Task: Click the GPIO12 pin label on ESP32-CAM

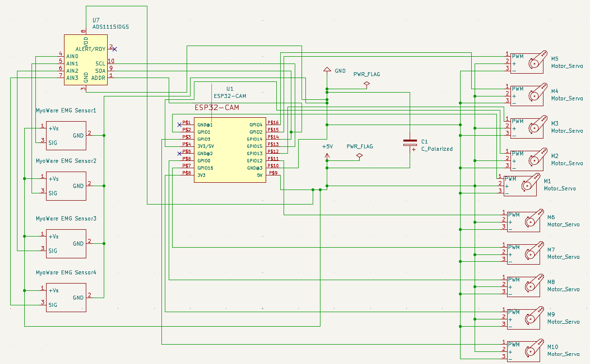Action: click(x=255, y=160)
